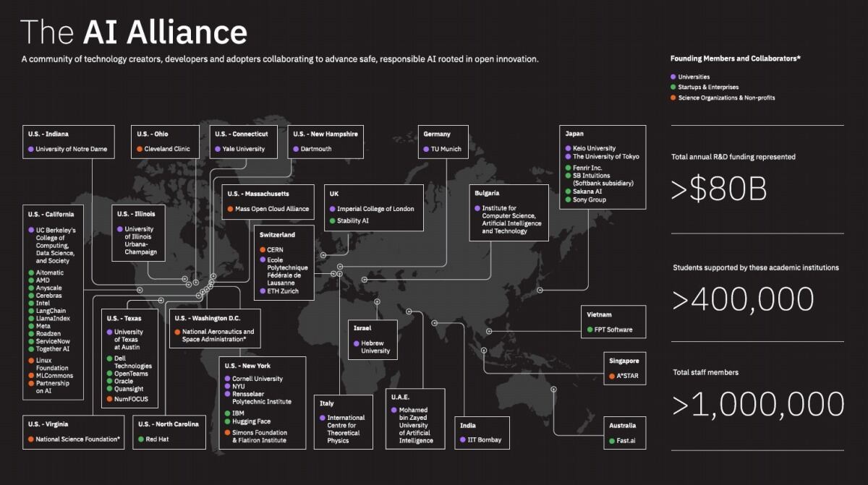Click "A*STAR" in the Singapore box
Image resolution: width=868 pixels, height=485 pixels.
pos(628,377)
